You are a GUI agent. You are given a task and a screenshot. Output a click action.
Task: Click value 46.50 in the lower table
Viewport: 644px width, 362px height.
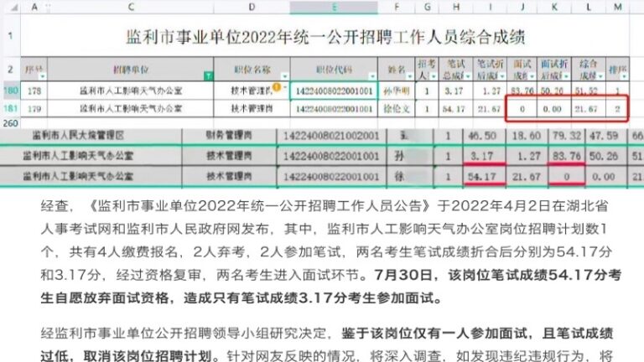click(x=483, y=136)
